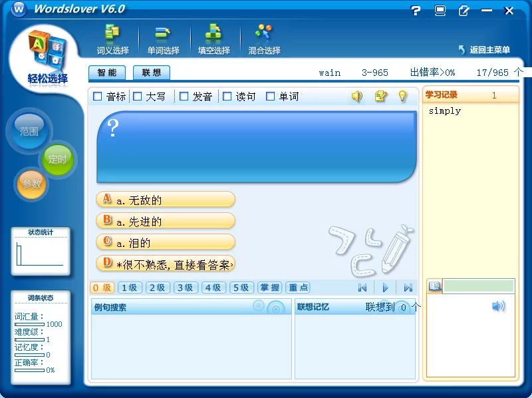This screenshot has width=532, height=398.
Task: Click the blue question display box
Action: pyautogui.click(x=257, y=146)
